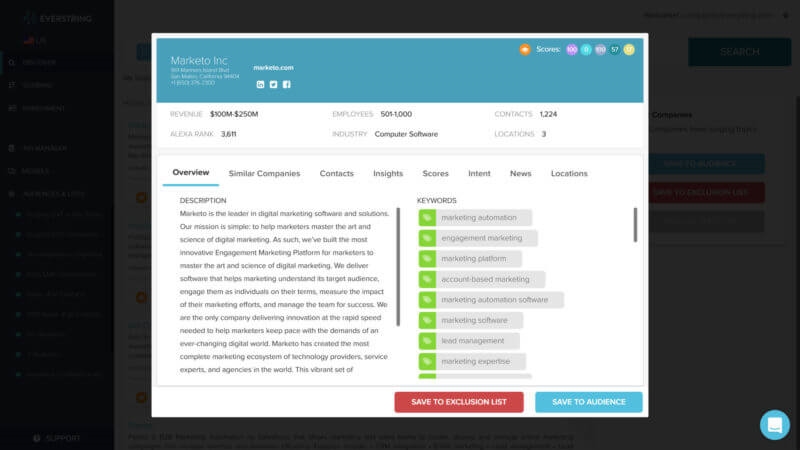Open Marketo's Twitter profile icon
The width and height of the screenshot is (800, 450).
tap(273, 85)
